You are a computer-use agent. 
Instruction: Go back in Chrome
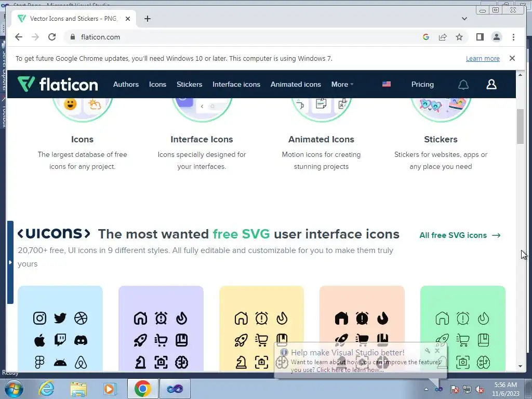point(19,37)
